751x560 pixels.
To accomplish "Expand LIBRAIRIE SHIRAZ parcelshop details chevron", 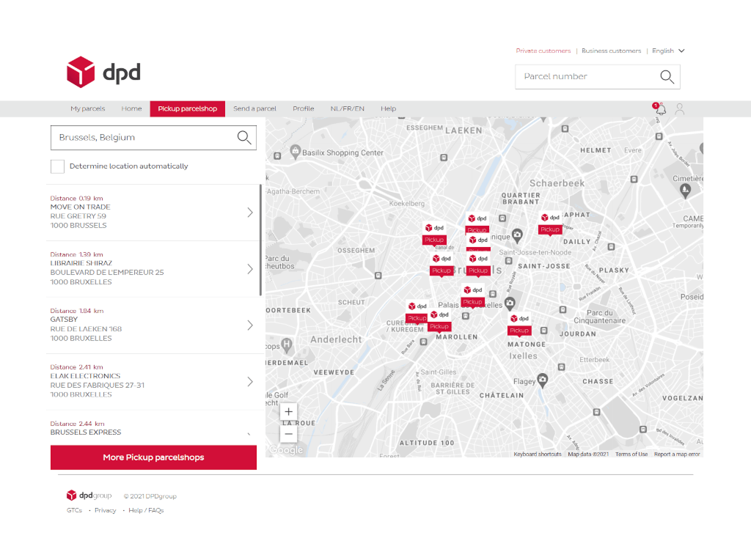I will (x=250, y=269).
